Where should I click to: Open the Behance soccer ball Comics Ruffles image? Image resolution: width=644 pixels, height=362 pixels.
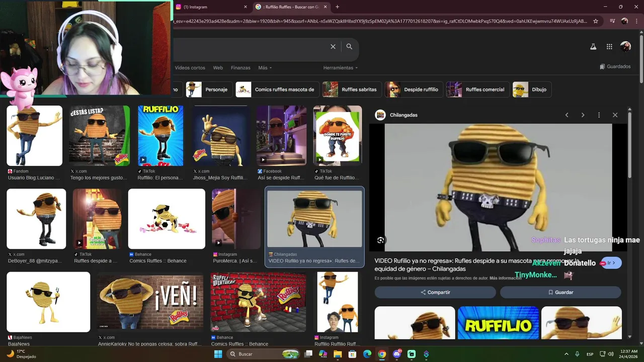coord(167,219)
